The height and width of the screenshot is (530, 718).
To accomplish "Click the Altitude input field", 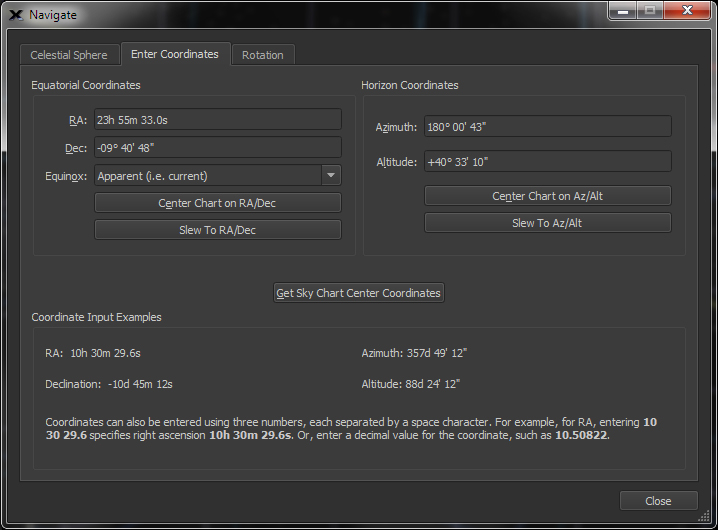I will [x=548, y=162].
